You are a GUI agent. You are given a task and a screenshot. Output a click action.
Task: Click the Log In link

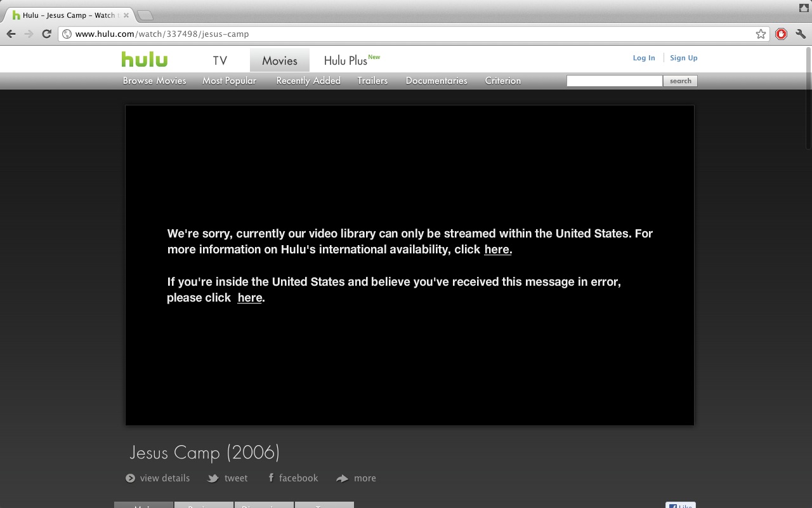coord(644,58)
